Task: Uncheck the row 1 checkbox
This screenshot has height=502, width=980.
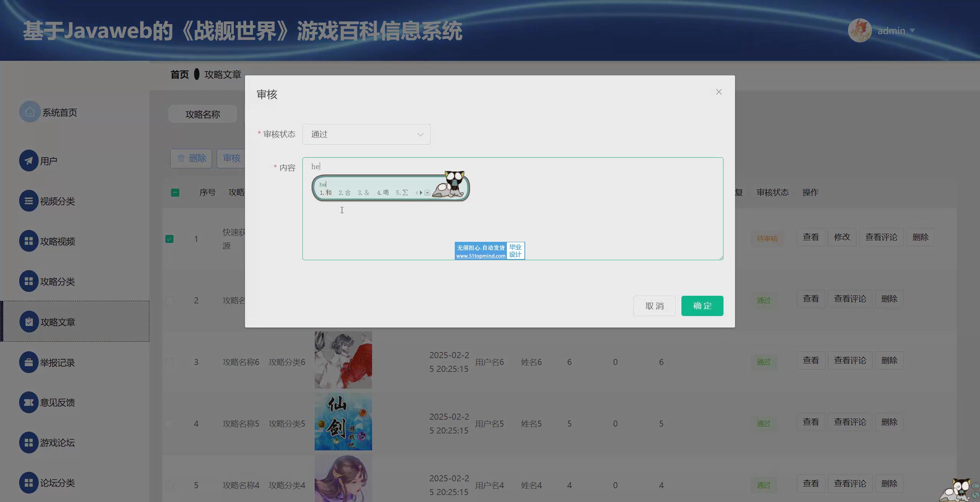Action: [169, 239]
